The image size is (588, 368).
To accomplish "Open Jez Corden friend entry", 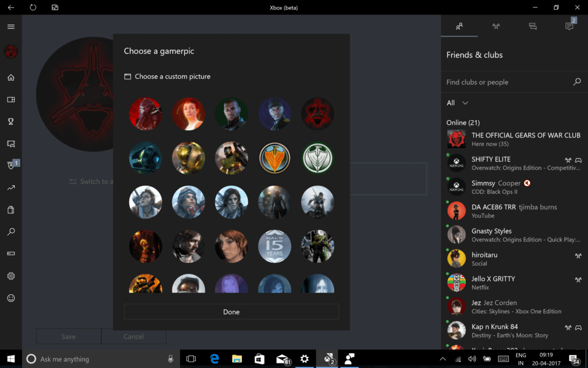I will tap(514, 306).
